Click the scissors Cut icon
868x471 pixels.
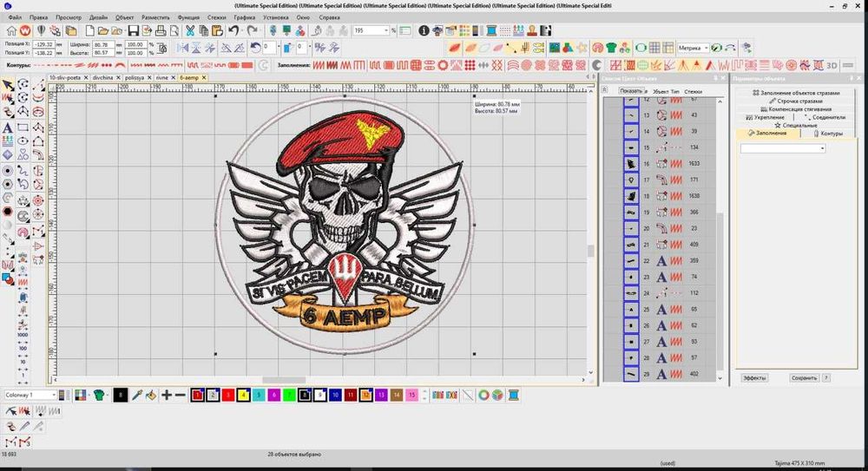coord(190,31)
